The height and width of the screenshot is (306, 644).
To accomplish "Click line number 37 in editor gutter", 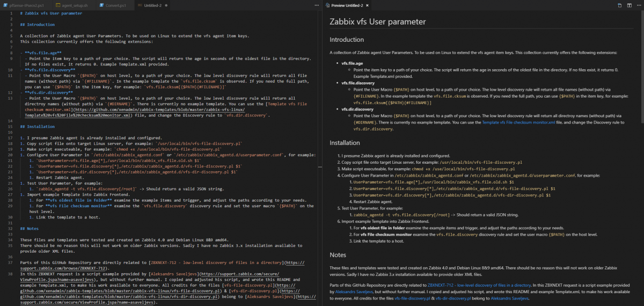I will tap(10, 263).
